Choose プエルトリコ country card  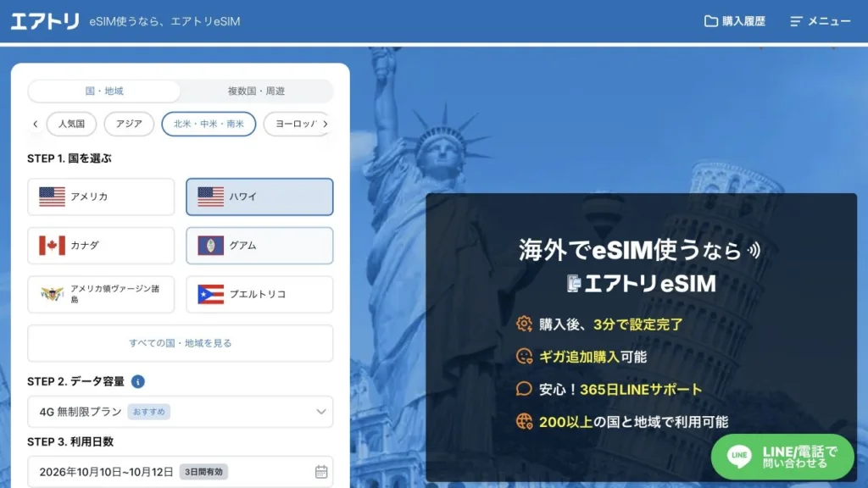point(259,294)
